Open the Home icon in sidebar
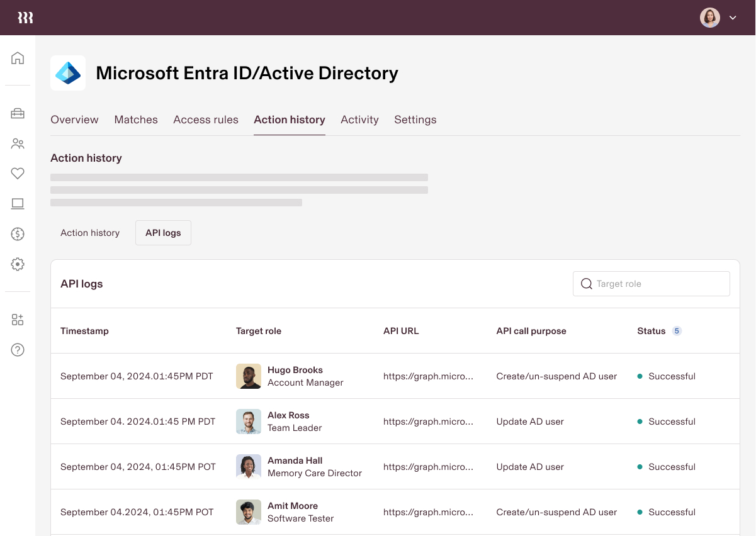This screenshot has width=756, height=536. click(x=18, y=58)
